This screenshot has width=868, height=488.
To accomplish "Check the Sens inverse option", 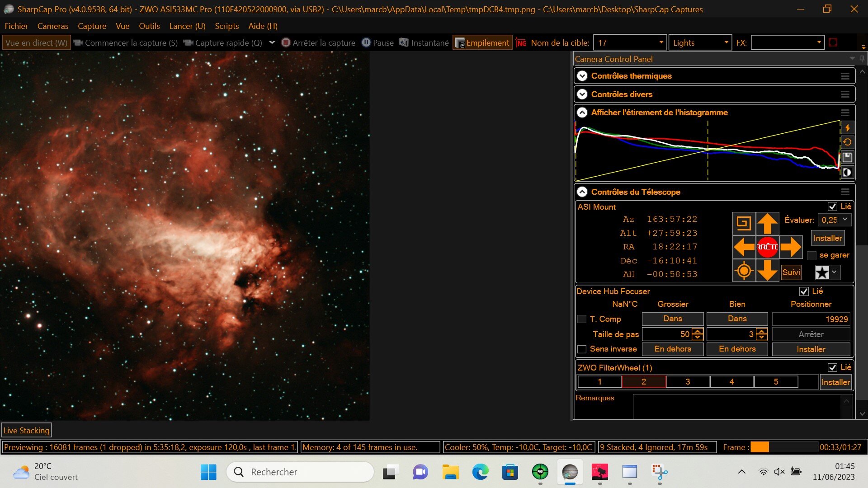I will tap(582, 349).
